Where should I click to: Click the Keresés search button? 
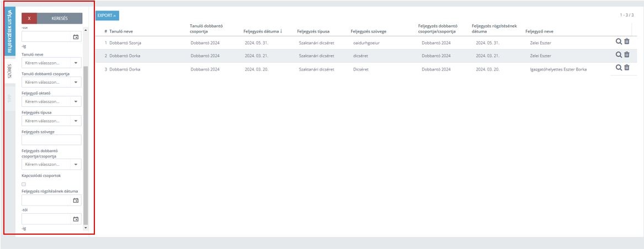tap(60, 19)
